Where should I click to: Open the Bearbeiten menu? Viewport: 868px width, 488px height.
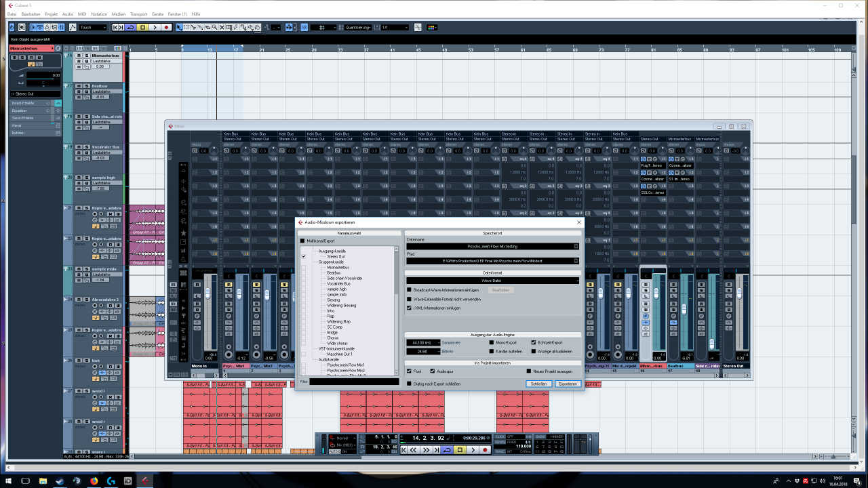tap(31, 14)
